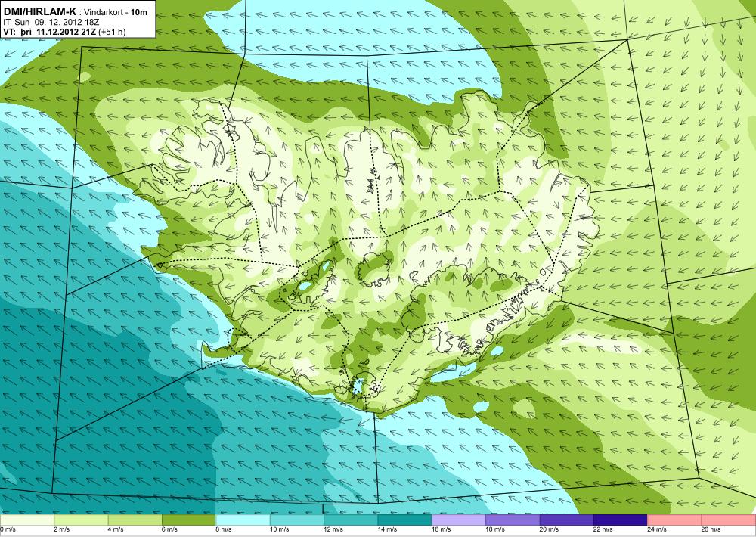The height and width of the screenshot is (537, 756).
Task: Click the '24 m/s' legend label
Action: tap(657, 529)
